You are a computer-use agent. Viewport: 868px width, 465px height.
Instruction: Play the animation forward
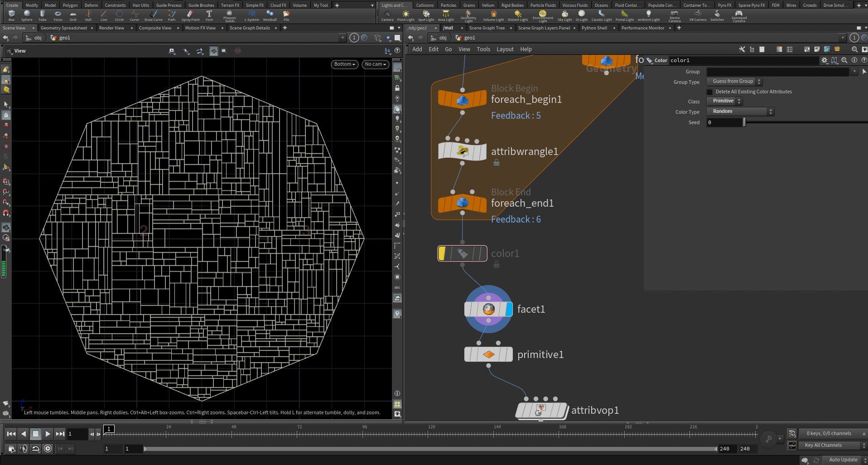tap(48, 434)
